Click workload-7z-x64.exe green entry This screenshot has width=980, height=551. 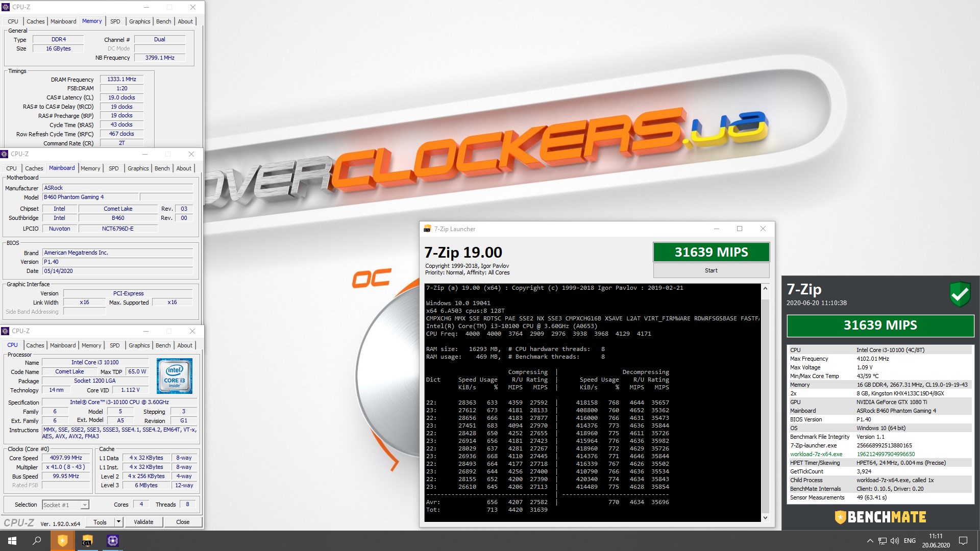click(x=816, y=454)
